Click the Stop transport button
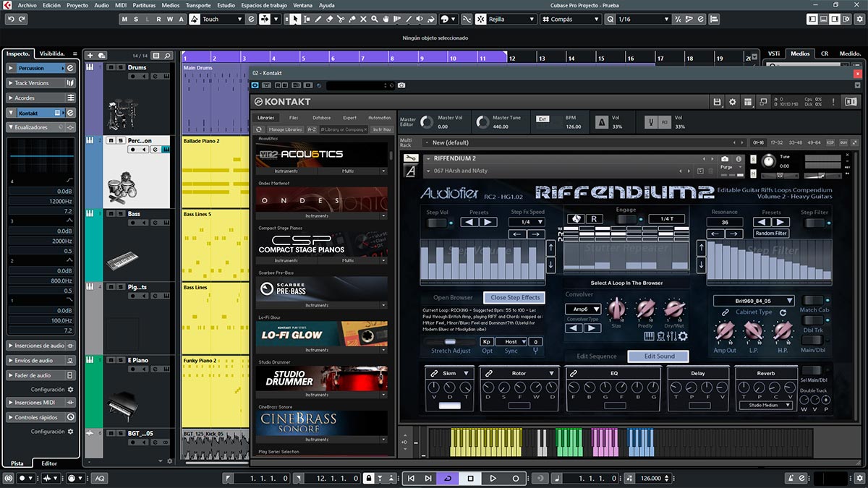868x488 pixels. [470, 478]
